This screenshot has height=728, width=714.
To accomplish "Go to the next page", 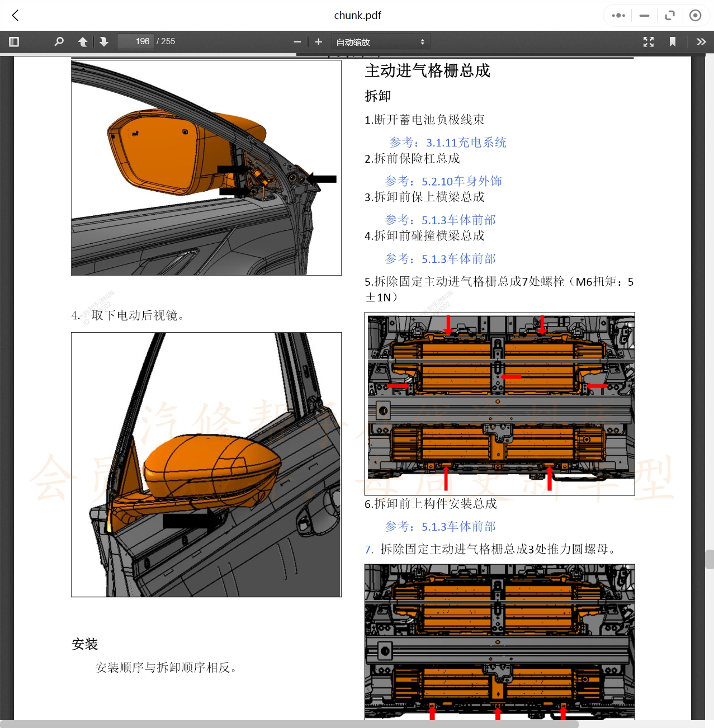I will tap(104, 41).
